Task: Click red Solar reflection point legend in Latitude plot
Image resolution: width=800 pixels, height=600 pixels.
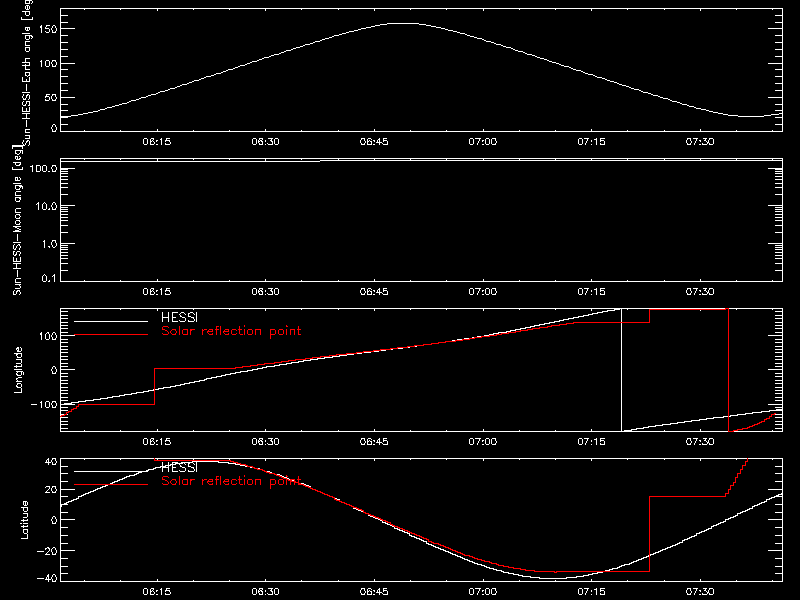Action: (x=231, y=481)
